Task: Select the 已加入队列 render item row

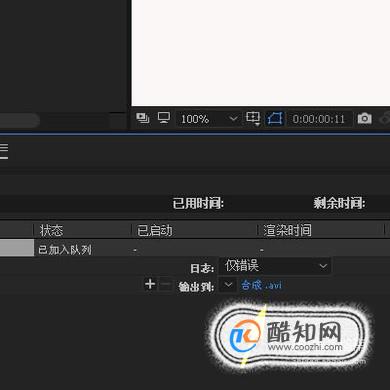Action: tap(195, 249)
